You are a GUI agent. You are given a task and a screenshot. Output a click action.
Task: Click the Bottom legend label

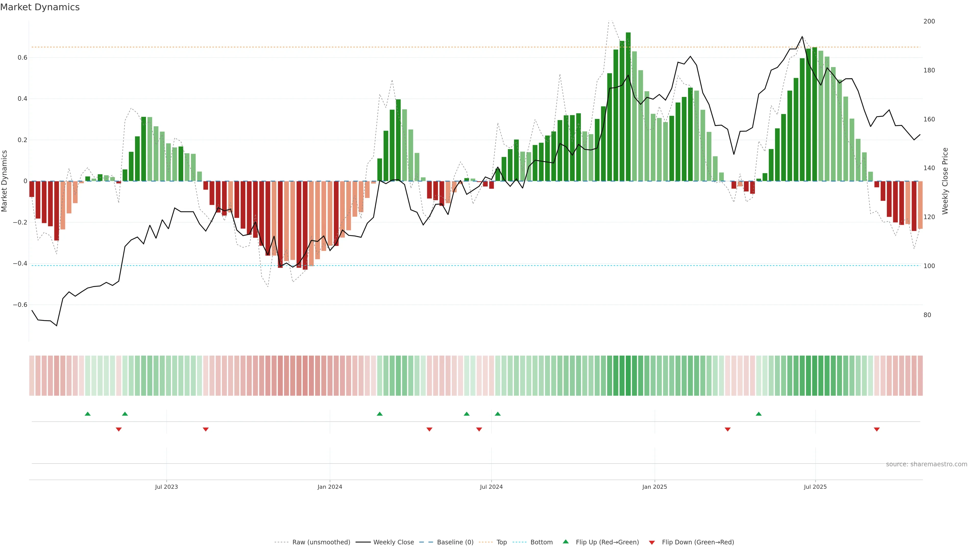coord(541,542)
